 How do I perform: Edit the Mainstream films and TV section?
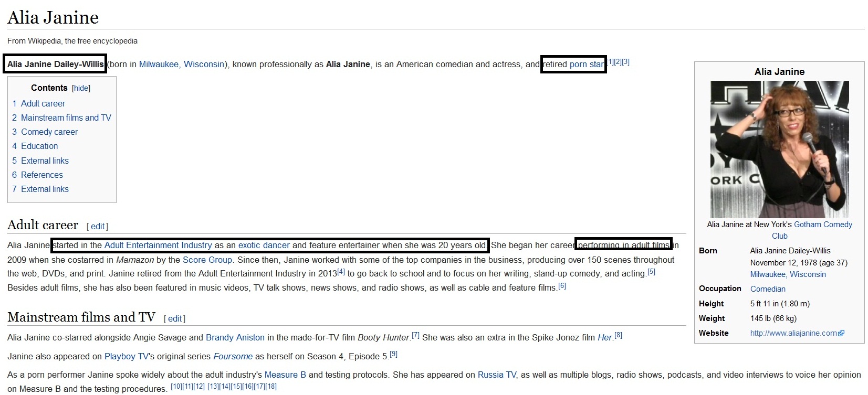(x=175, y=319)
